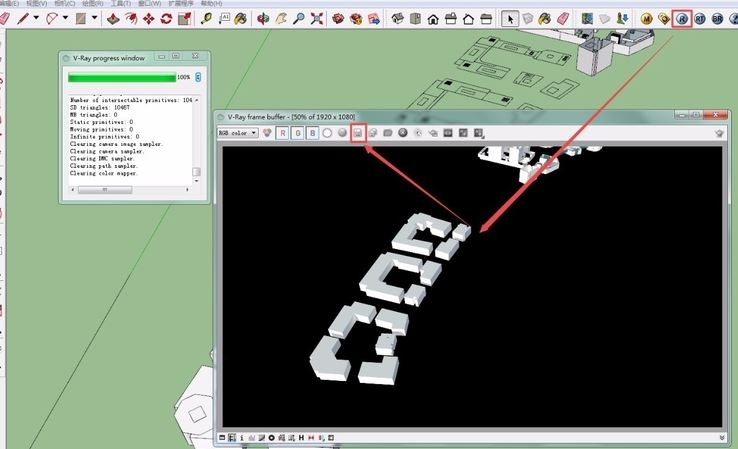Click the horizontal scrollbar thumb in progress log
Viewport: 738px width, 449px height.
[105, 190]
